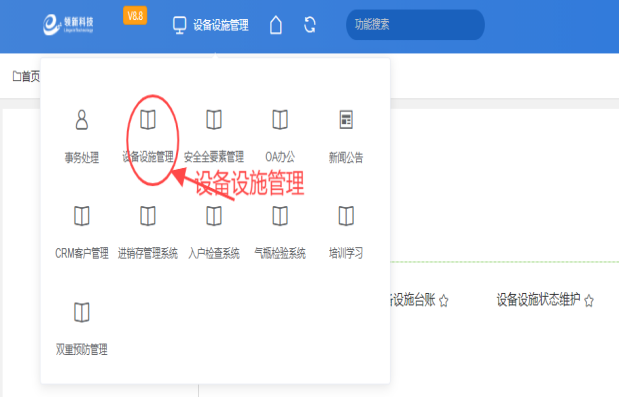Click the 领新科技 logo
The image size is (619, 398).
click(x=68, y=24)
